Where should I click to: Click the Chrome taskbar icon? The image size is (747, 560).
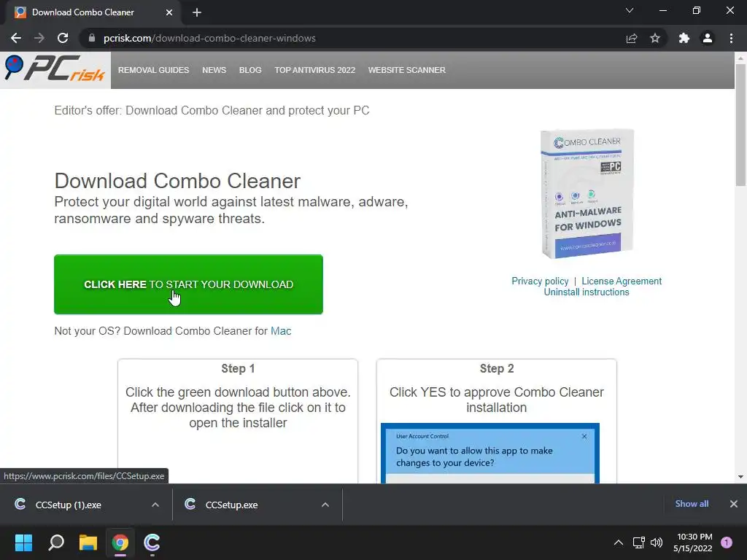click(120, 542)
